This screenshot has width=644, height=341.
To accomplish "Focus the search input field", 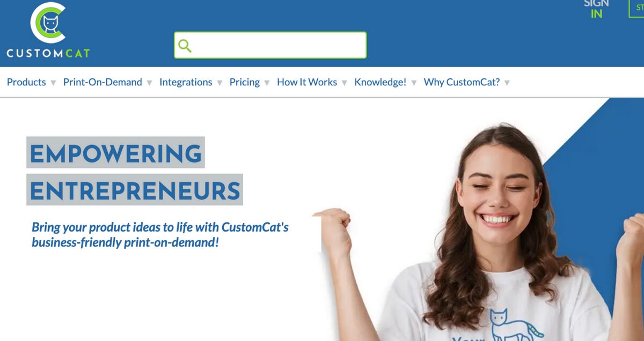I will click(x=270, y=45).
